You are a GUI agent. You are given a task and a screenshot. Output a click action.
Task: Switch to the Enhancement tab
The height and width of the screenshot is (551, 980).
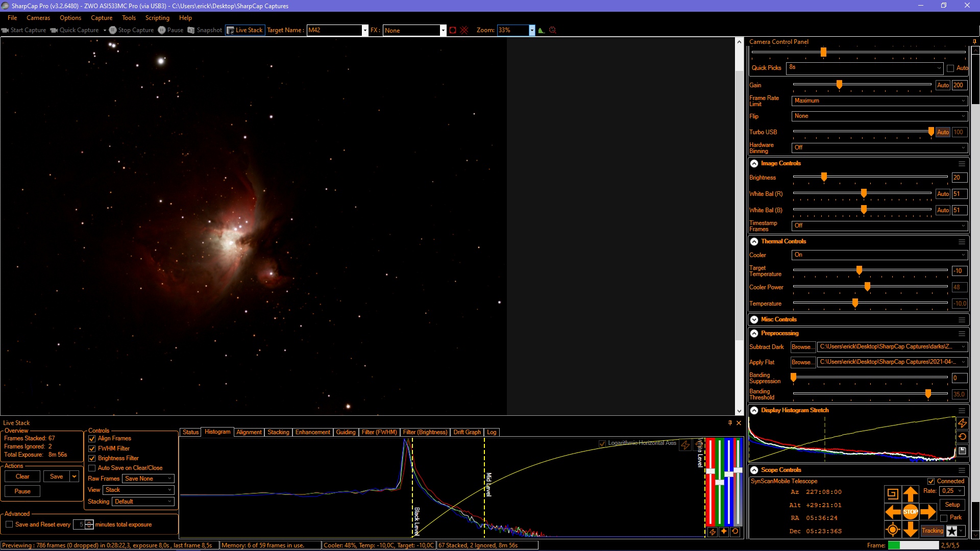click(312, 432)
